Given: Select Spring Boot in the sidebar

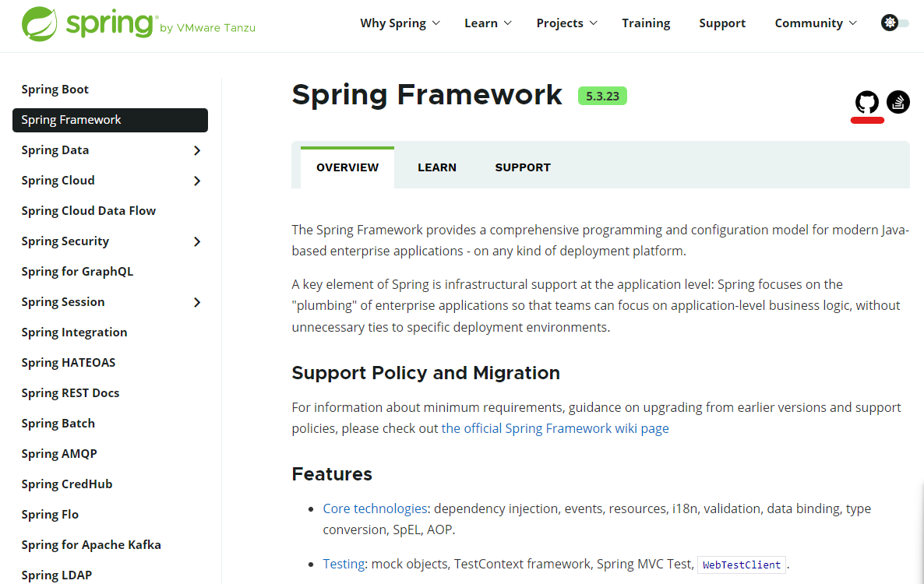Looking at the screenshot, I should pyautogui.click(x=55, y=90).
